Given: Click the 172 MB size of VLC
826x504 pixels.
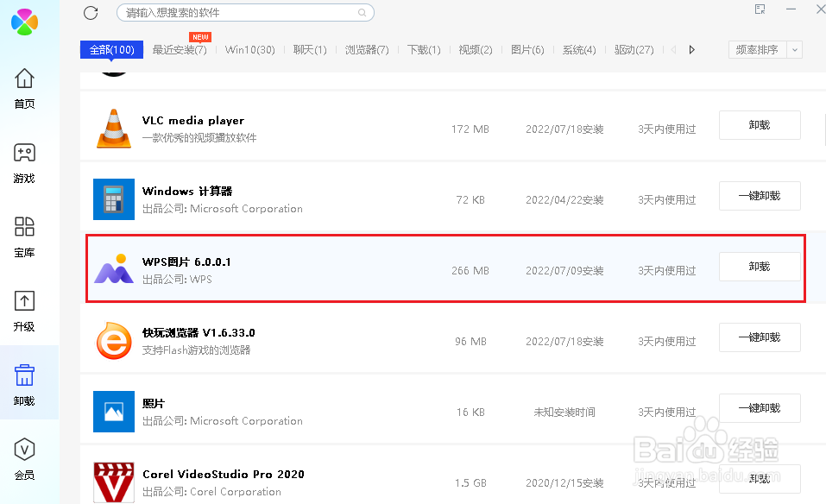Looking at the screenshot, I should 470,129.
